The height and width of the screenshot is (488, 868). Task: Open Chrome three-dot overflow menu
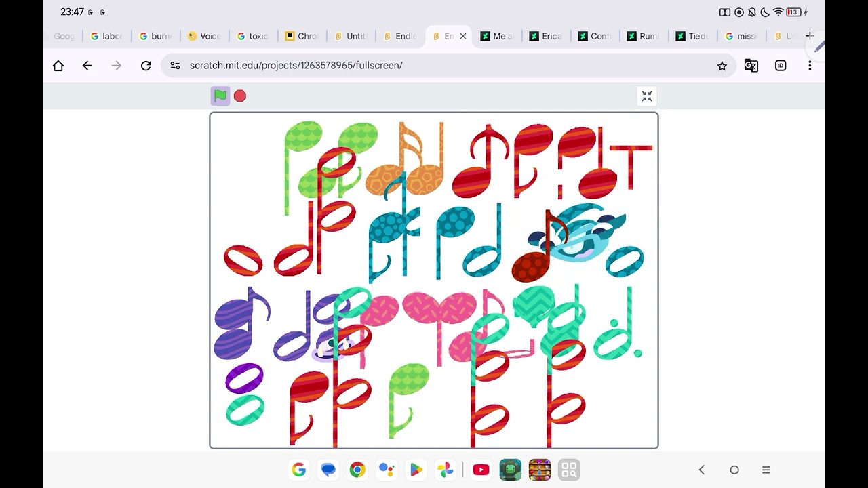[x=810, y=66]
